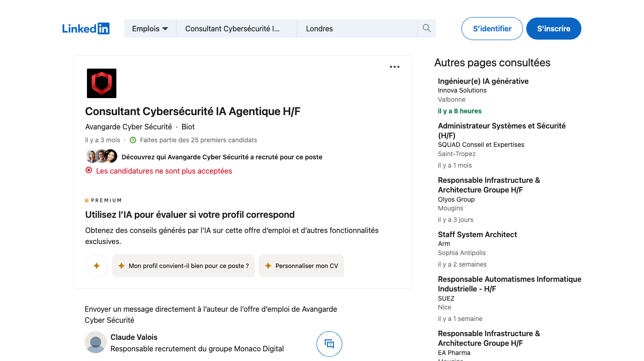Click 'SQUAD Conseil et Expertises' text

tap(481, 145)
